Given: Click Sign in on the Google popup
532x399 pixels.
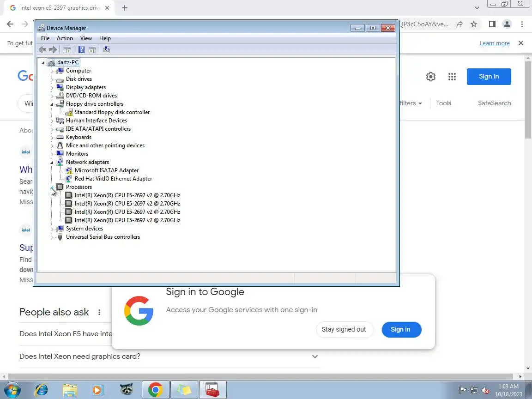Looking at the screenshot, I should (401, 329).
